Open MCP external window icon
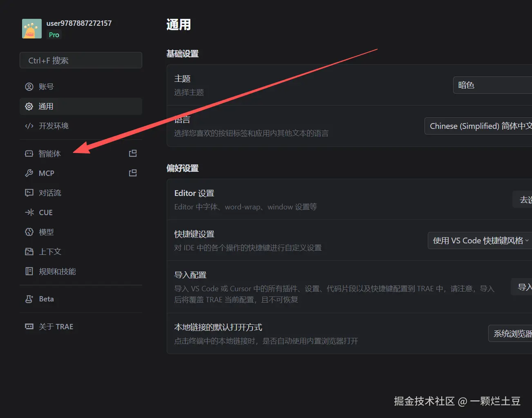The image size is (532, 418). click(133, 173)
